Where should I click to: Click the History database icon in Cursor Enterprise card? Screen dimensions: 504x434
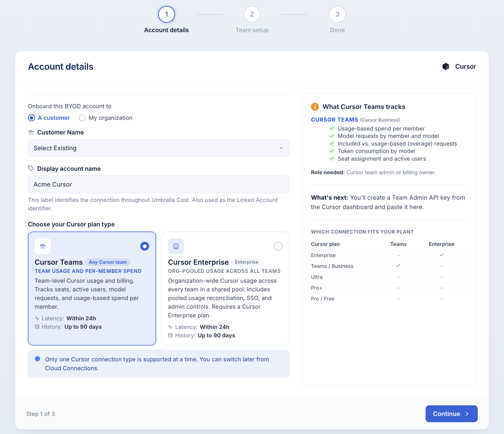coord(170,335)
